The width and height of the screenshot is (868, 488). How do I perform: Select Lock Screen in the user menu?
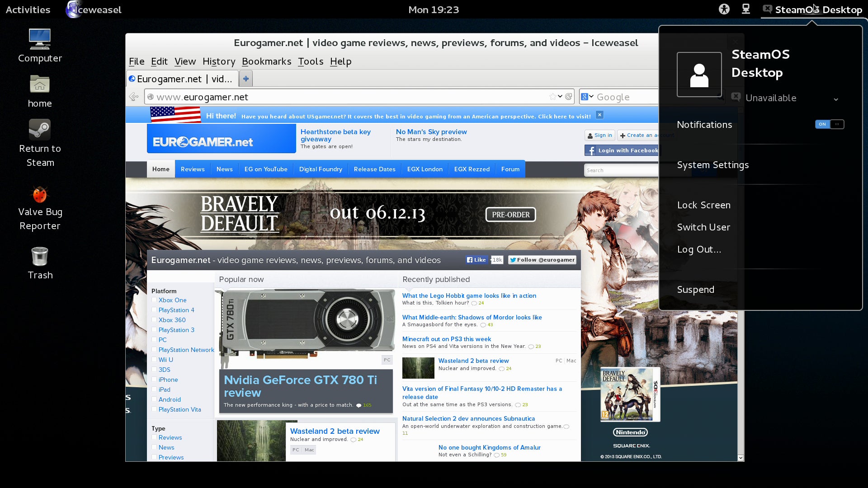pyautogui.click(x=704, y=205)
